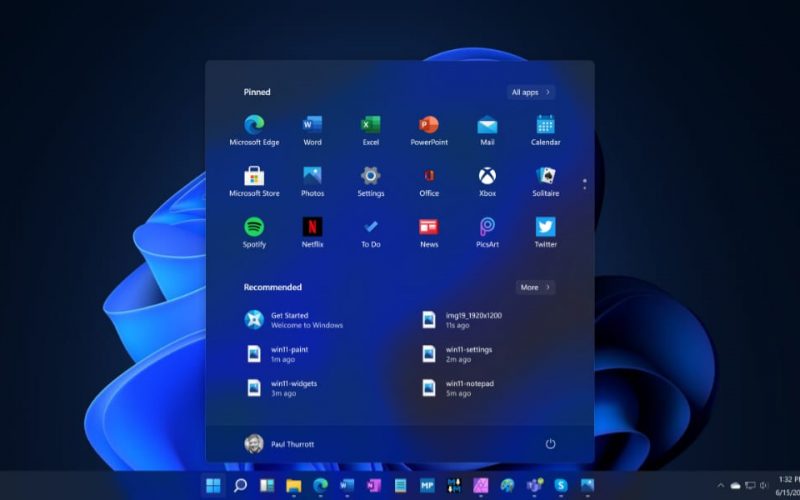Screen dimensions: 800x500
Task: Open Affinity Photo on the taskbar
Action: (x=480, y=485)
